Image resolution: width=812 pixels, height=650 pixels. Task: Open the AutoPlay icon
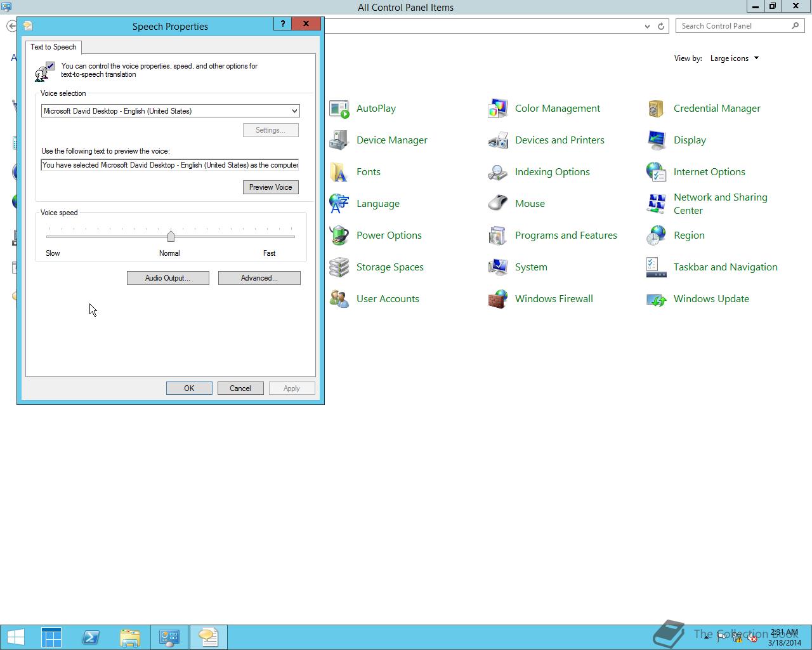pyautogui.click(x=339, y=109)
